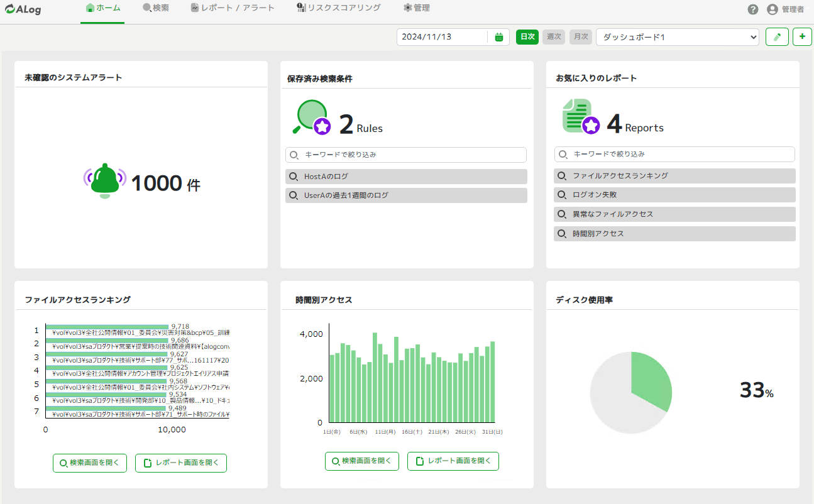Open the リスクスコアリング tab
The height and width of the screenshot is (504, 814).
(x=339, y=8)
